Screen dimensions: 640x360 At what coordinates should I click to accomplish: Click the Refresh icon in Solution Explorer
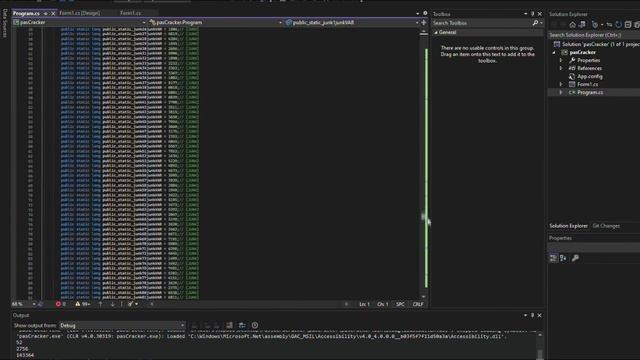618,25
